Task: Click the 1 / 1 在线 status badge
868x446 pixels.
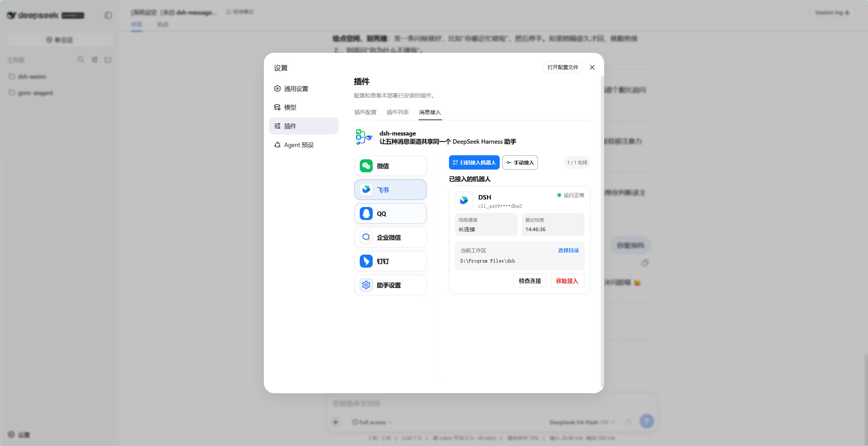Action: pyautogui.click(x=577, y=162)
